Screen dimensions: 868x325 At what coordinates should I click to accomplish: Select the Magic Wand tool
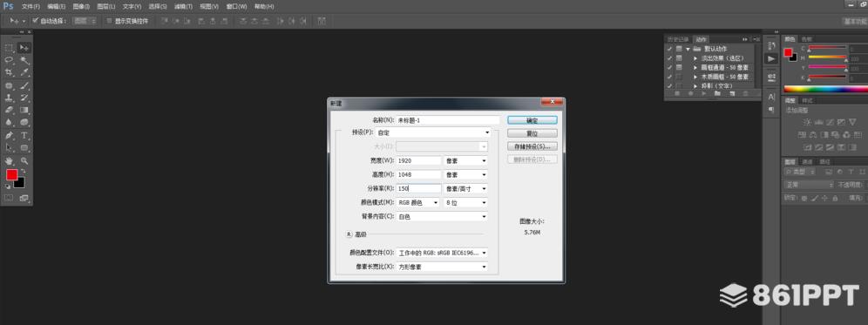(x=24, y=60)
